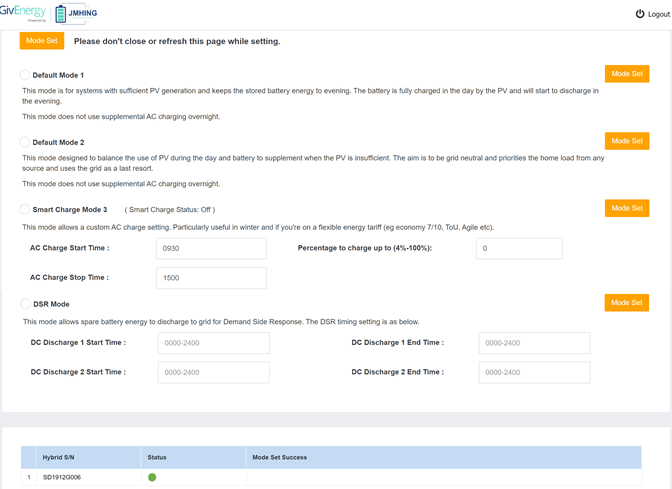Click the DC Discharge 1 Start Time field

213,343
